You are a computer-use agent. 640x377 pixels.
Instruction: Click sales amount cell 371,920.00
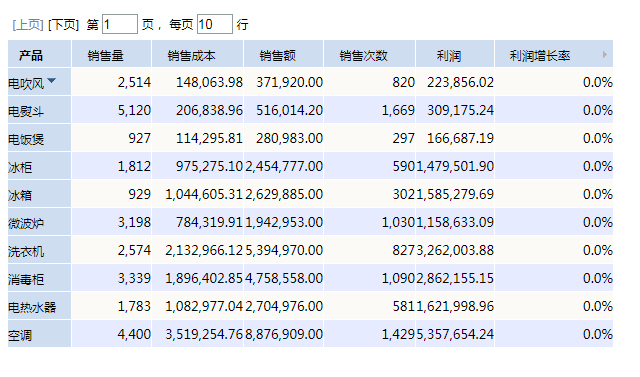click(283, 82)
